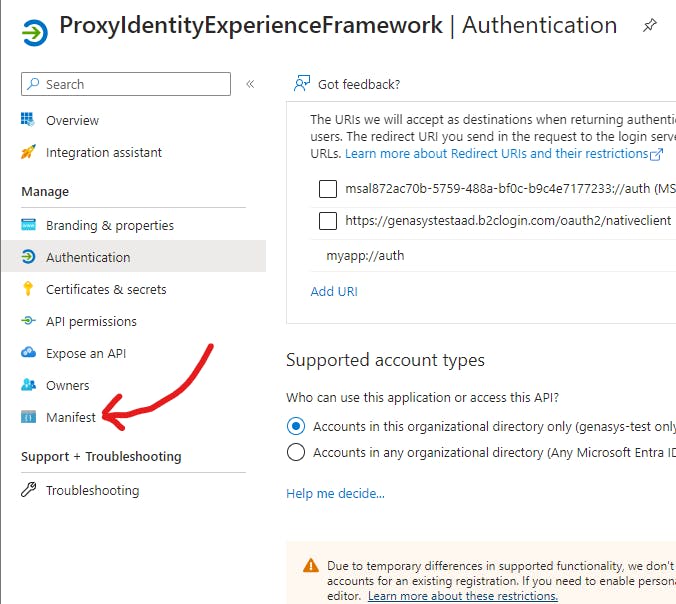Screen dimensions: 676x604
Task: Collapse the sidebar with the double chevron
Action: tap(250, 84)
